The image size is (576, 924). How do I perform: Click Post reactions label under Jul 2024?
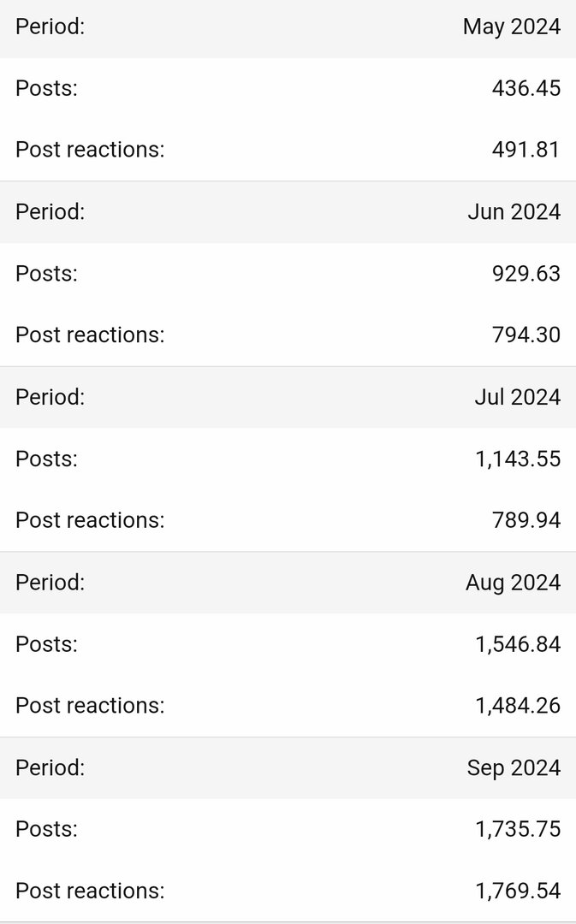[90, 520]
